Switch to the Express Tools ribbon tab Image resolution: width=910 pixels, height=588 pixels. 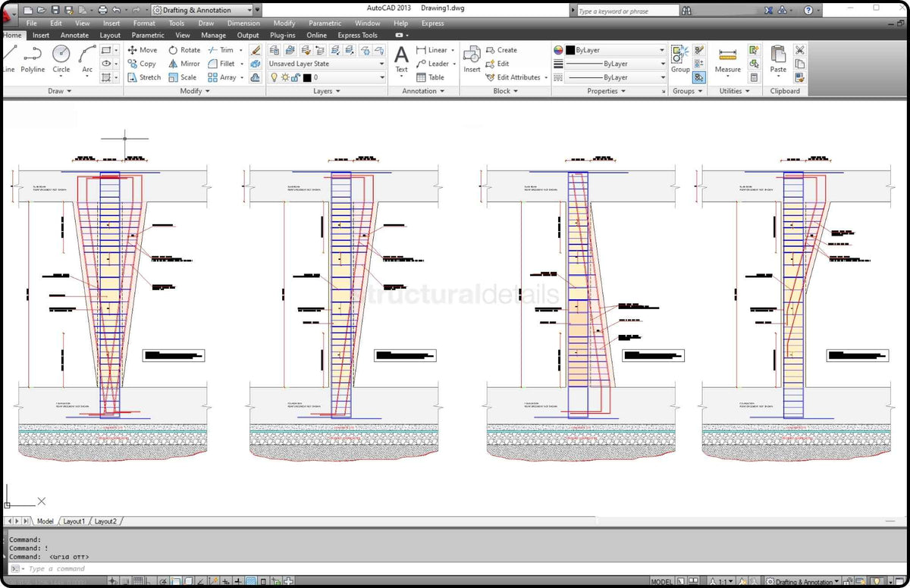coord(357,35)
